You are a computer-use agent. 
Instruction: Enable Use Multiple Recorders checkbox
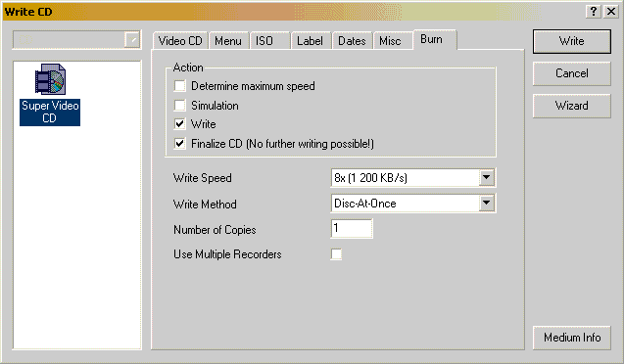click(x=336, y=254)
